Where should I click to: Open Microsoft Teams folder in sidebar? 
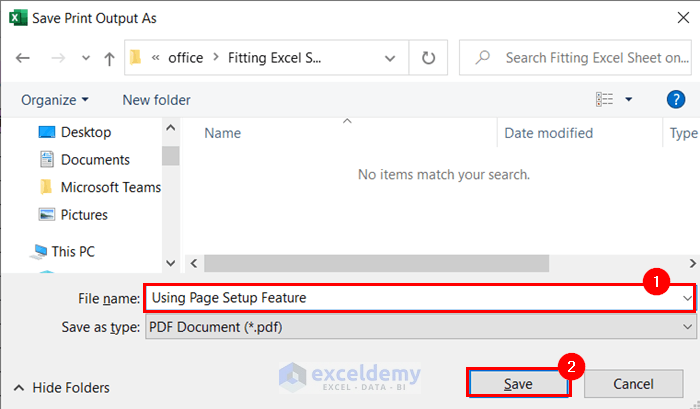click(111, 187)
